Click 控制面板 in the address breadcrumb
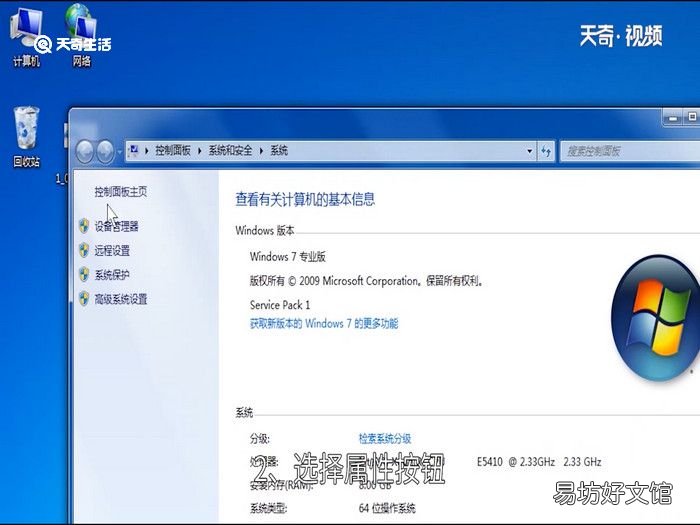The height and width of the screenshot is (525, 700). click(172, 150)
